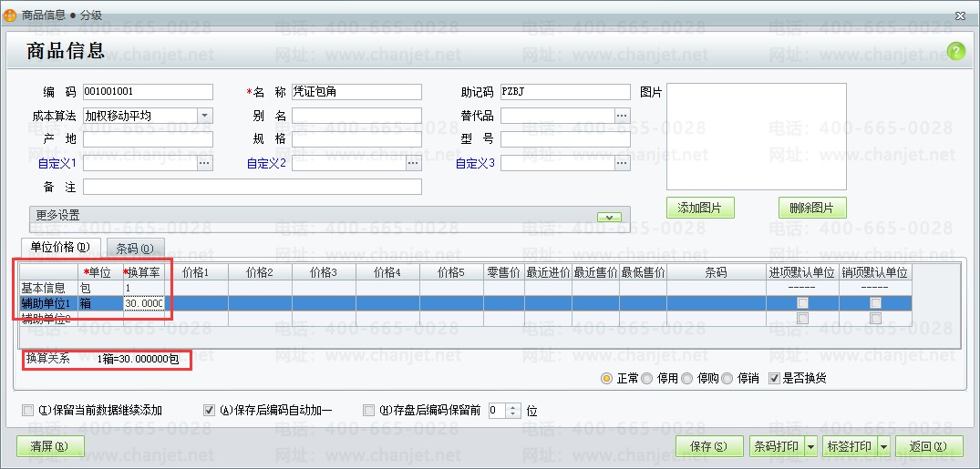Open the 成本算法 dropdown
This screenshot has height=469, width=980.
[205, 116]
